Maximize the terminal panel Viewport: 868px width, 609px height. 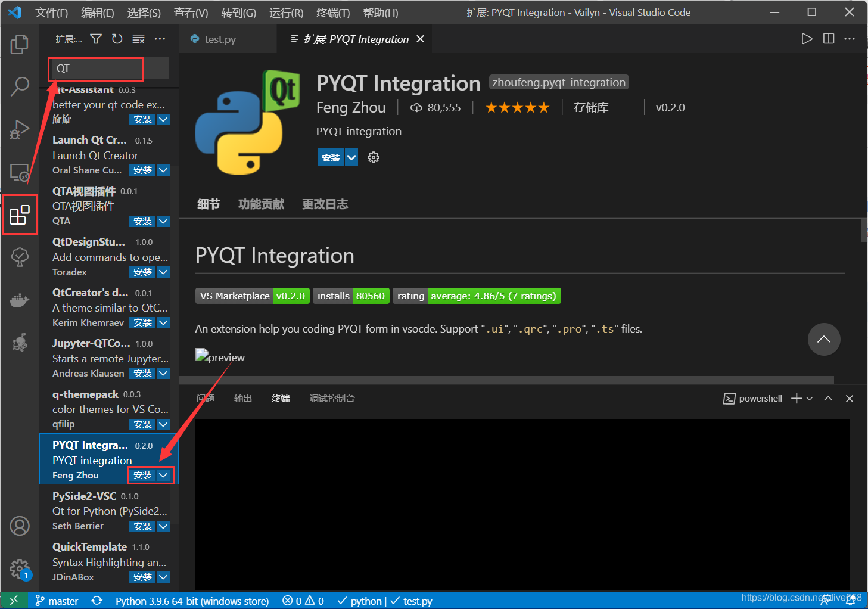click(x=828, y=398)
